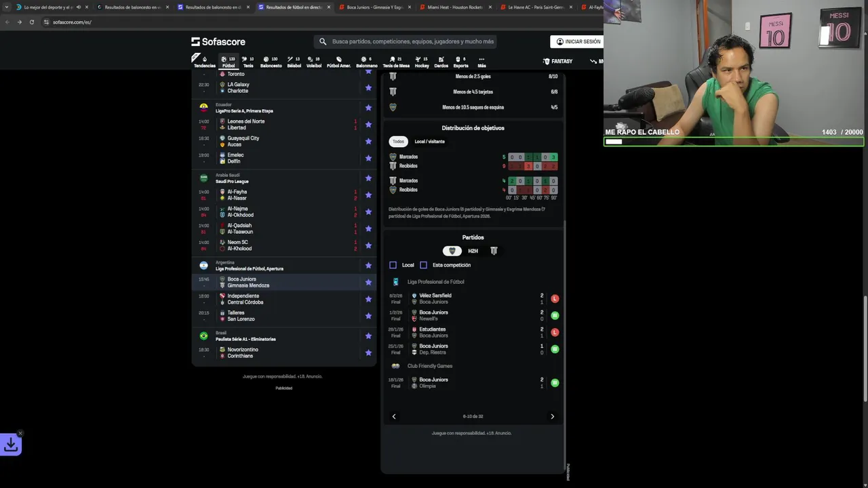Image resolution: width=868 pixels, height=488 pixels.
Task: Toggle favorite star for Novorizontino – Corinthians
Action: [x=368, y=352]
